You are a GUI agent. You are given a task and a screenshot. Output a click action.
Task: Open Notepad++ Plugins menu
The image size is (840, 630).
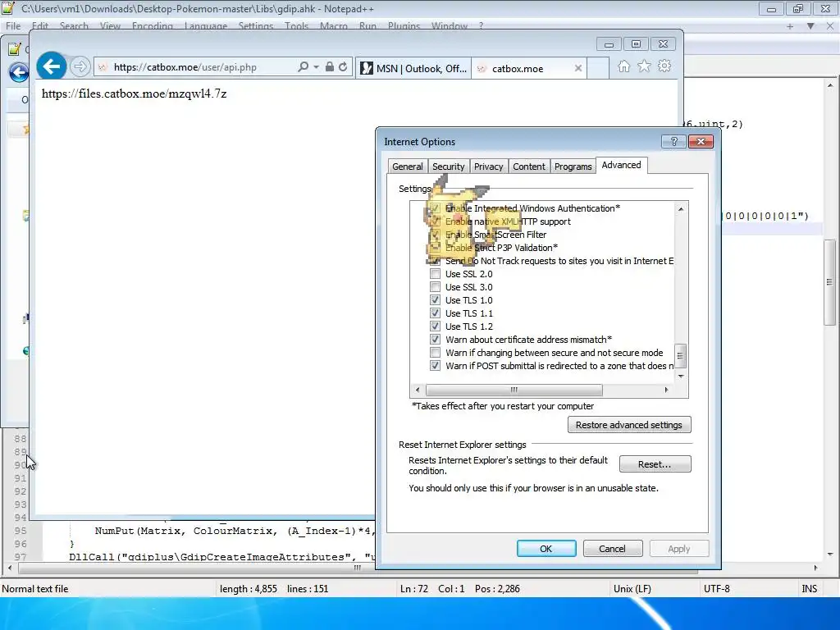[404, 26]
